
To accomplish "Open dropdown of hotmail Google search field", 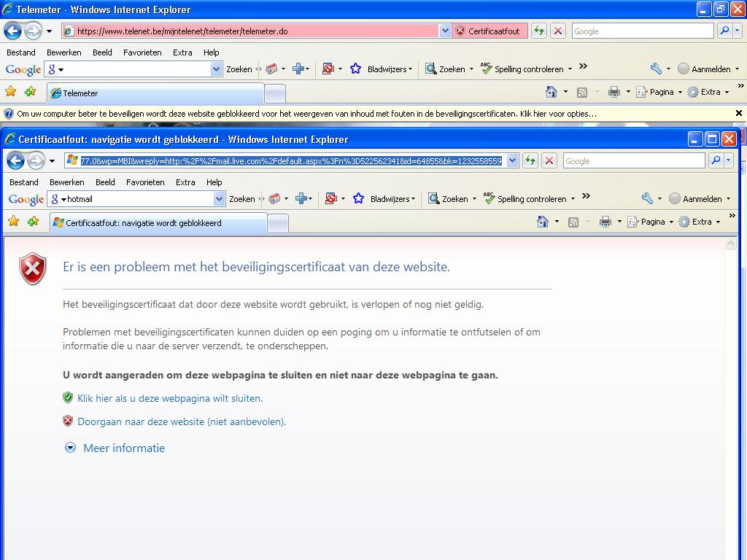I will click(219, 199).
